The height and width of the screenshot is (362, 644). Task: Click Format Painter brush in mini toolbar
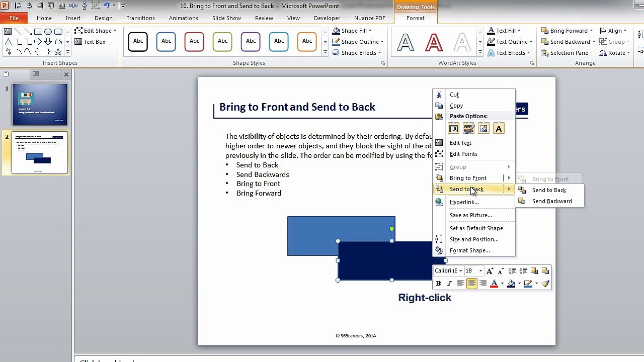coord(545,284)
